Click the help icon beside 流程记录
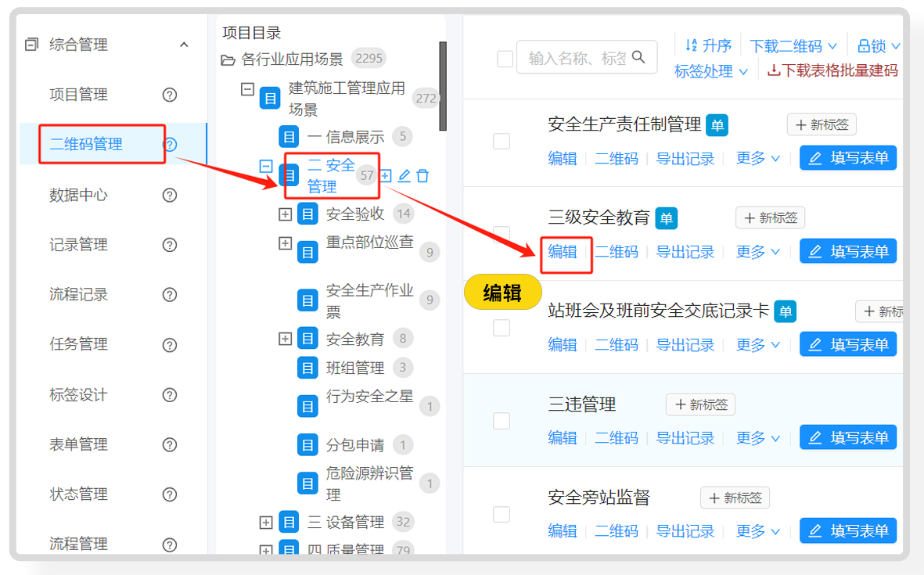The height and width of the screenshot is (575, 924). click(170, 295)
